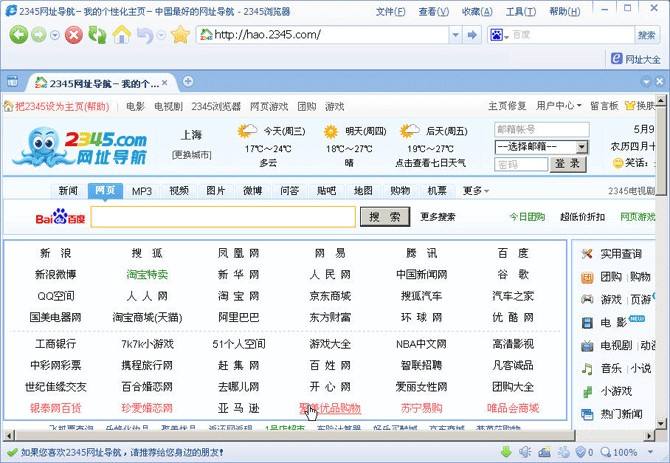Click the 2345.com octopus logo
670x463 pixels.
(x=80, y=147)
